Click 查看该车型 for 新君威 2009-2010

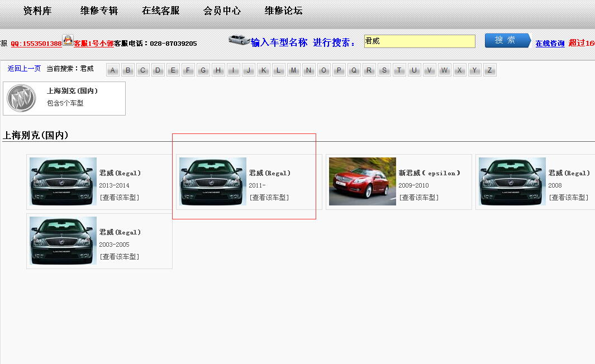419,198
